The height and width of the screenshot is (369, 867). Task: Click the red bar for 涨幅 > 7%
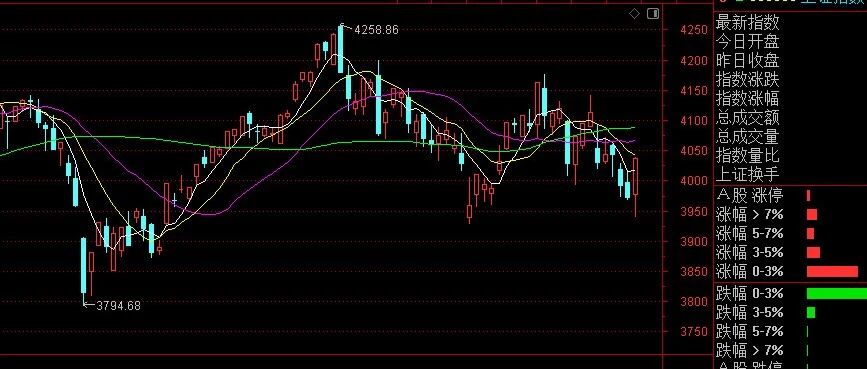coord(812,215)
